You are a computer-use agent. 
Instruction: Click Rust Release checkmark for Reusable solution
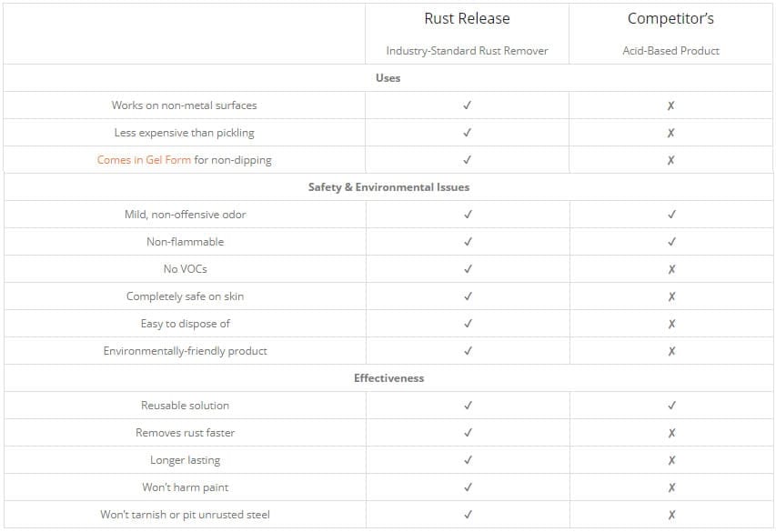point(469,406)
